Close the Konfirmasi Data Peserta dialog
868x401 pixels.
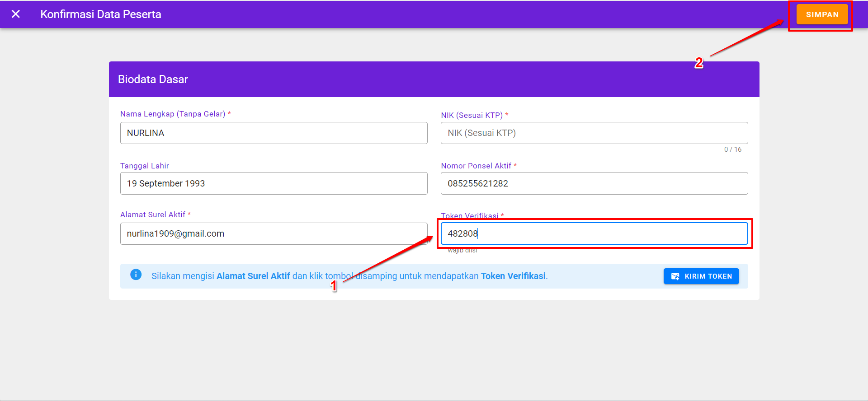pyautogui.click(x=16, y=14)
